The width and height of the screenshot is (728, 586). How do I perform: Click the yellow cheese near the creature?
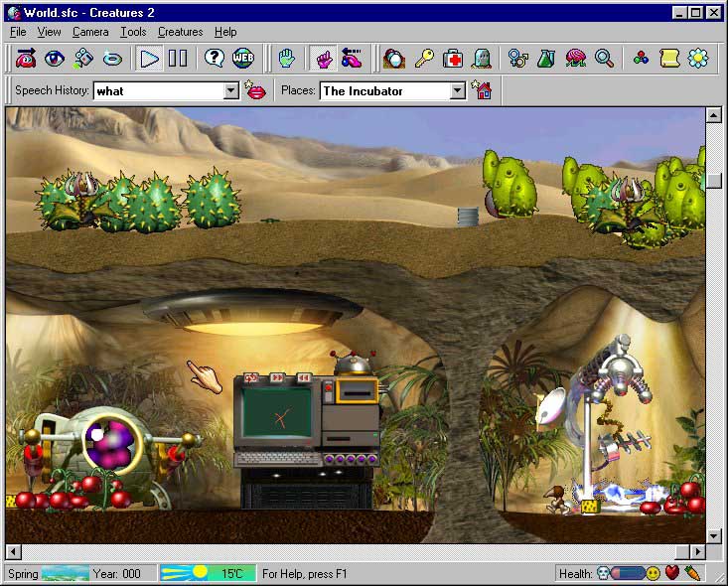589,507
